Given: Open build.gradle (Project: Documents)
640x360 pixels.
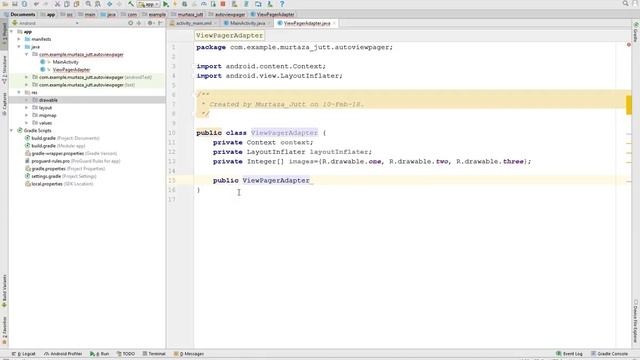Looking at the screenshot, I should coord(65,138).
